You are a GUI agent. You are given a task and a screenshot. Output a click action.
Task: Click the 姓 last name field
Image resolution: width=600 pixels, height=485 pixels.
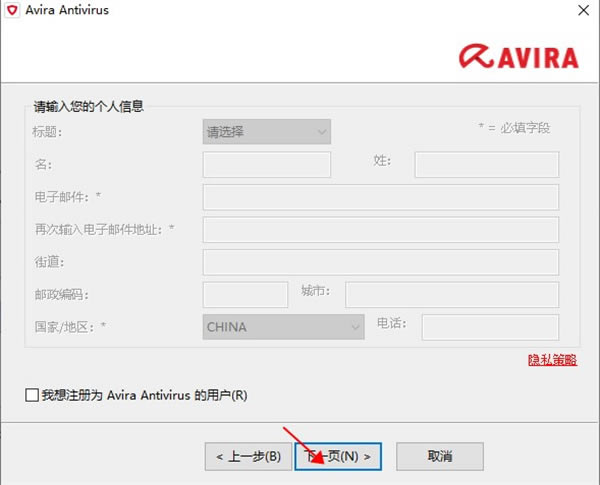(487, 165)
